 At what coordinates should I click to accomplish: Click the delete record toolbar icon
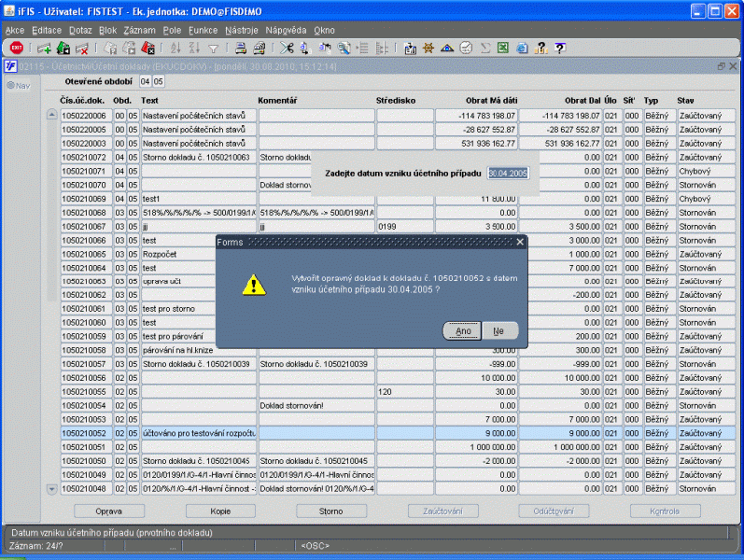[x=82, y=48]
